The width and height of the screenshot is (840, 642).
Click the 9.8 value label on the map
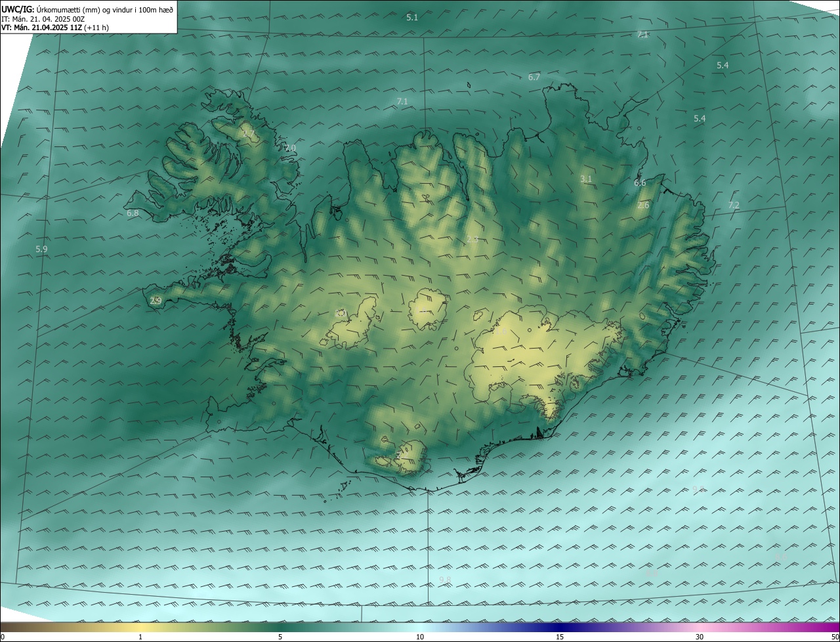click(445, 580)
